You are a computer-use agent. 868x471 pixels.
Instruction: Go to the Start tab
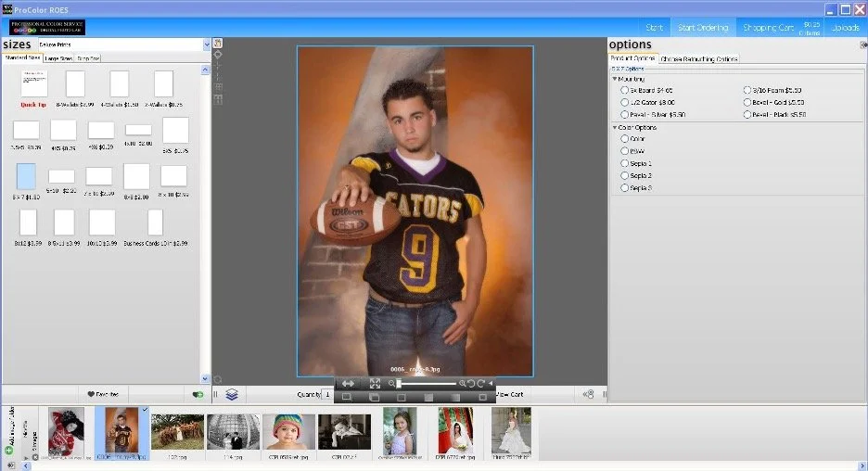(654, 27)
